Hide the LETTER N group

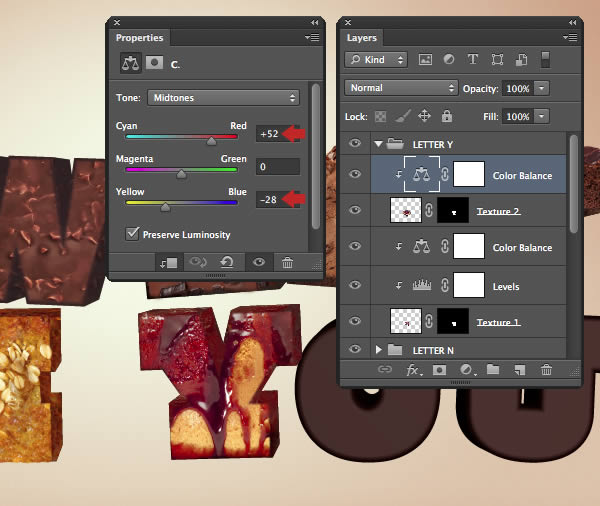pyautogui.click(x=355, y=349)
